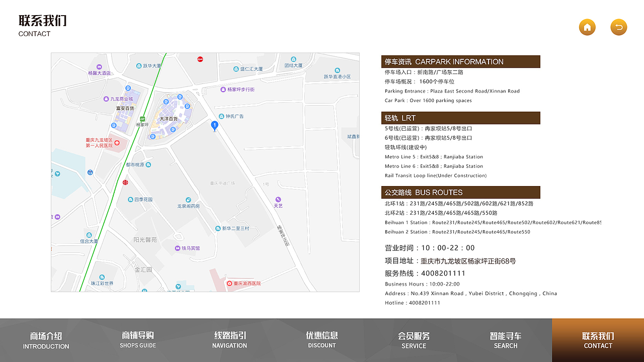Open the 线路指引 NAVIGATION tab
The width and height of the screenshot is (644, 362).
229,339
